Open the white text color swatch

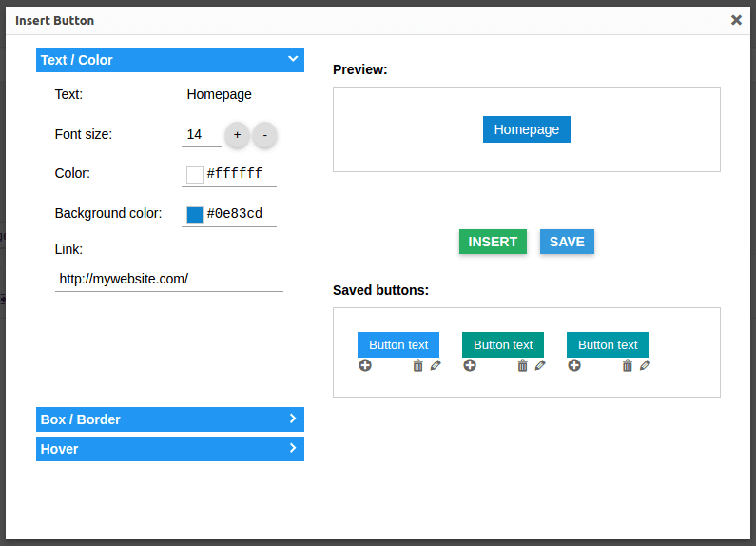(195, 175)
